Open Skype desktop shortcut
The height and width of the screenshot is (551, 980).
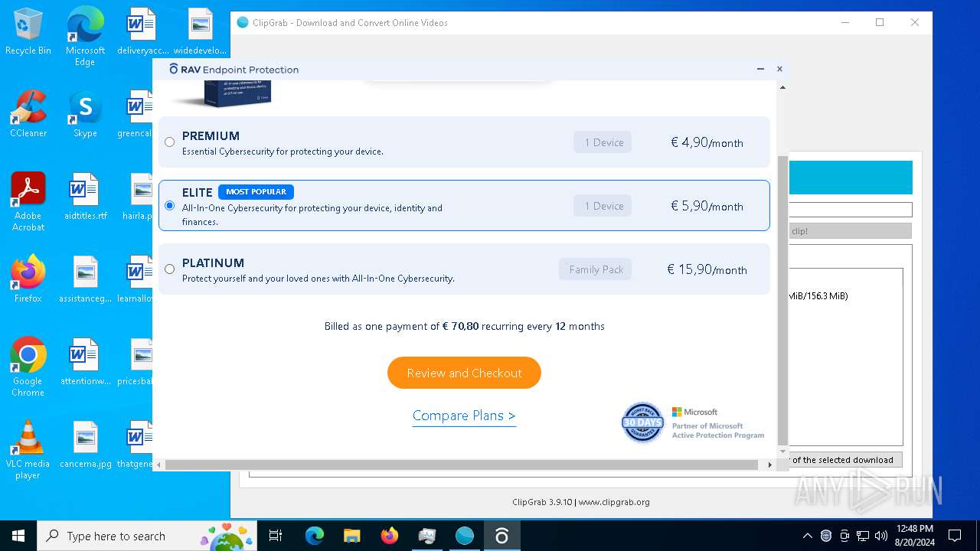85,113
